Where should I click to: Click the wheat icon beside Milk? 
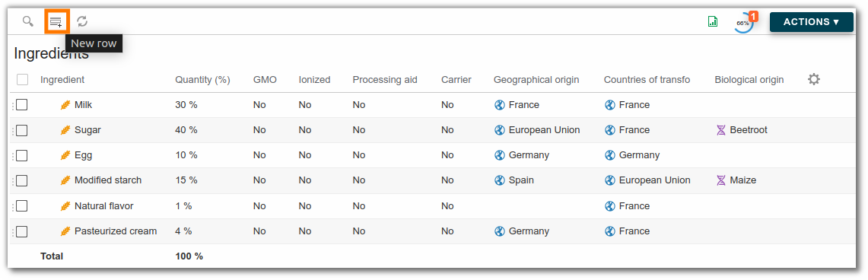coord(66,104)
